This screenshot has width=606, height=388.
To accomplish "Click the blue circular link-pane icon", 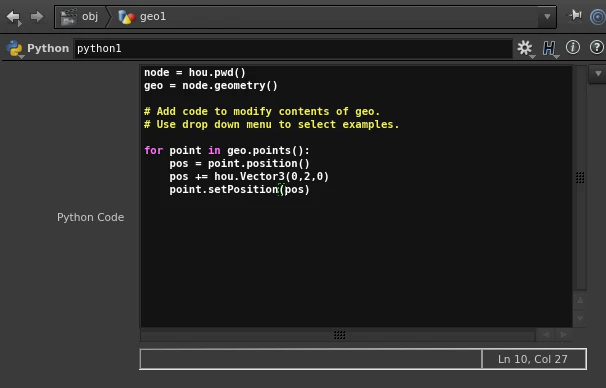I will point(598,17).
